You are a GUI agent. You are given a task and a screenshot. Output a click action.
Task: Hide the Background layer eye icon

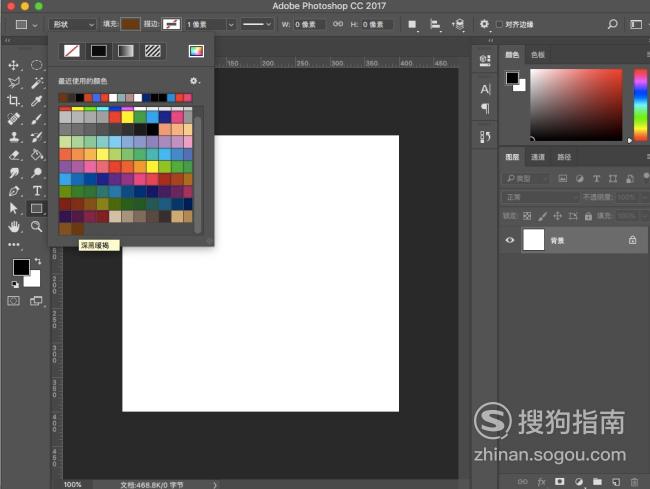510,240
